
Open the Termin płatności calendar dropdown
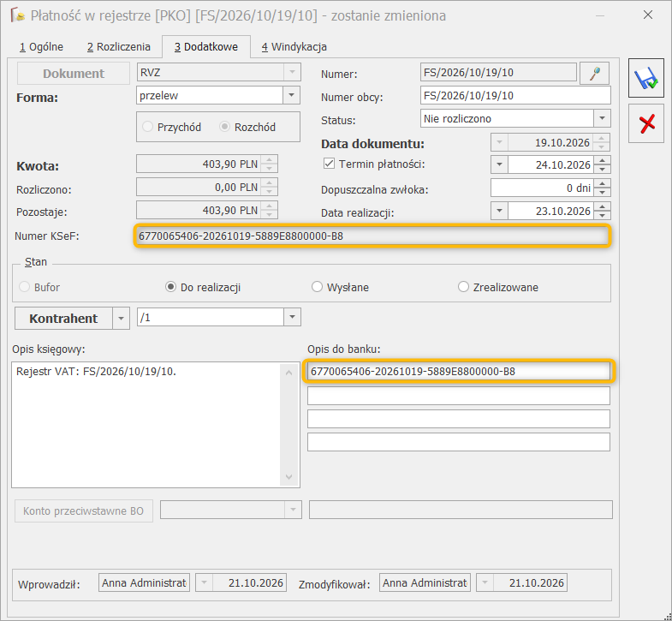(499, 164)
